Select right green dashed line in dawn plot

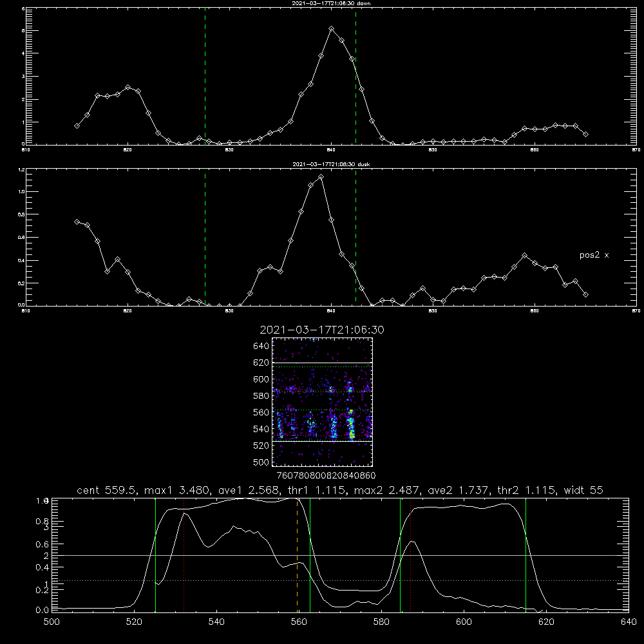(355, 76)
